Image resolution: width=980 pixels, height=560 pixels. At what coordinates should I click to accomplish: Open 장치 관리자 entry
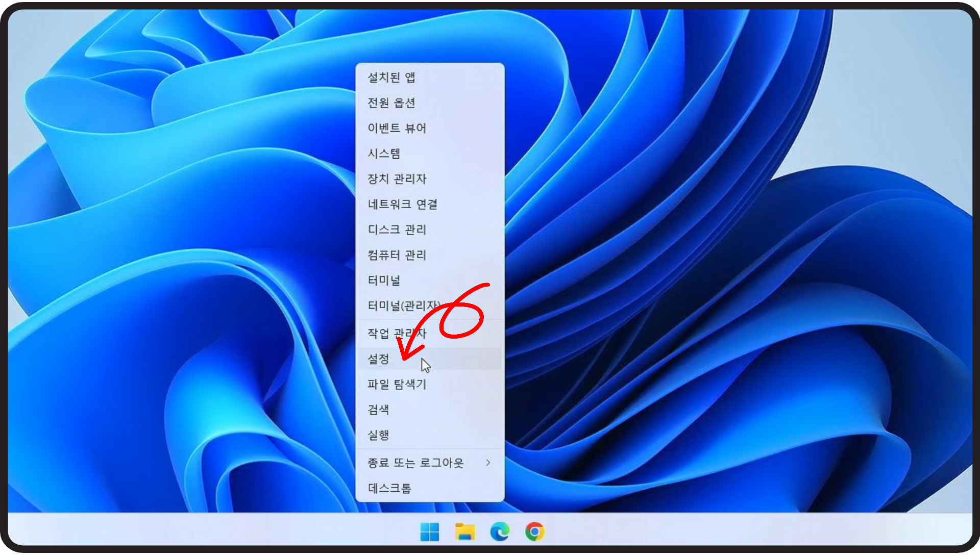pos(397,179)
